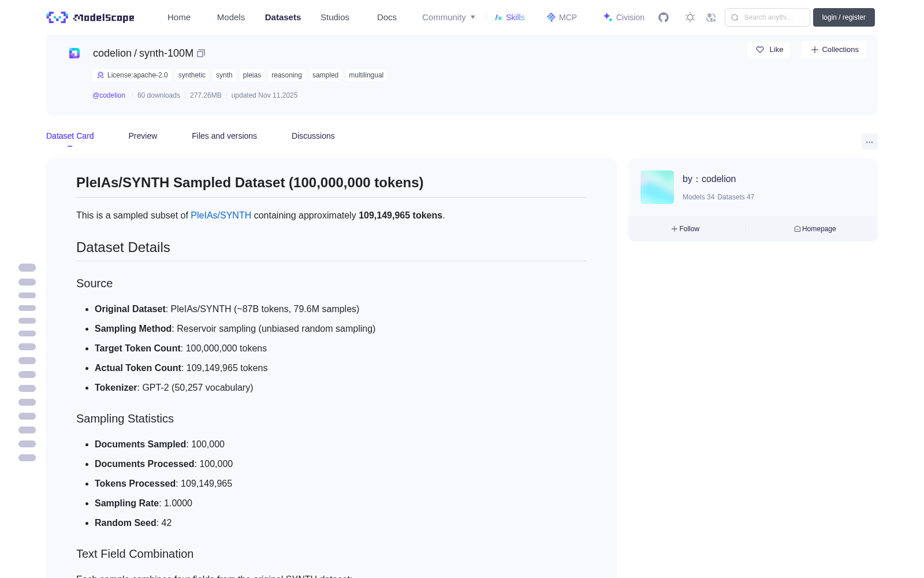Click the codelion / synth-100M title
924x578 pixels.
(x=143, y=53)
